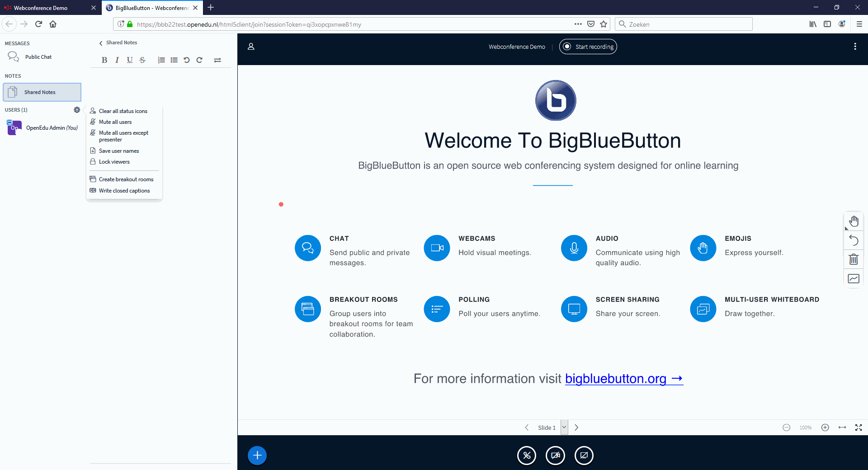Open import/export in Shared Notes toolbar
The height and width of the screenshot is (470, 868).
(217, 60)
